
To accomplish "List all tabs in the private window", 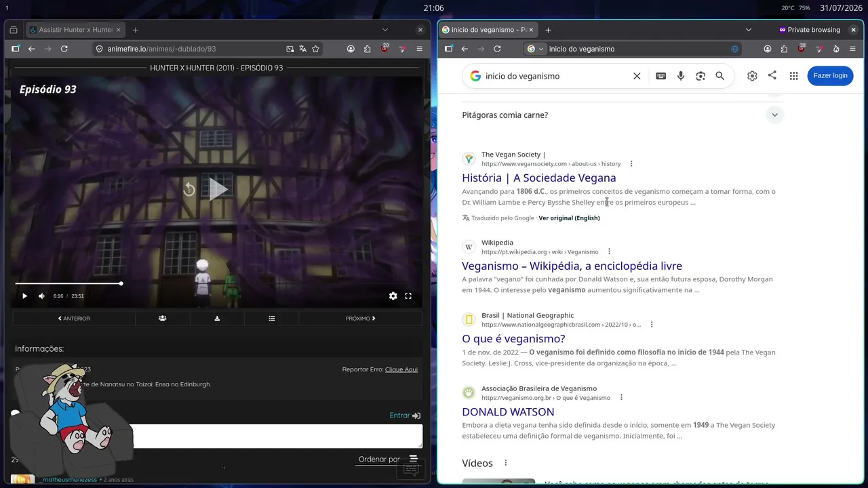I will click(x=749, y=30).
